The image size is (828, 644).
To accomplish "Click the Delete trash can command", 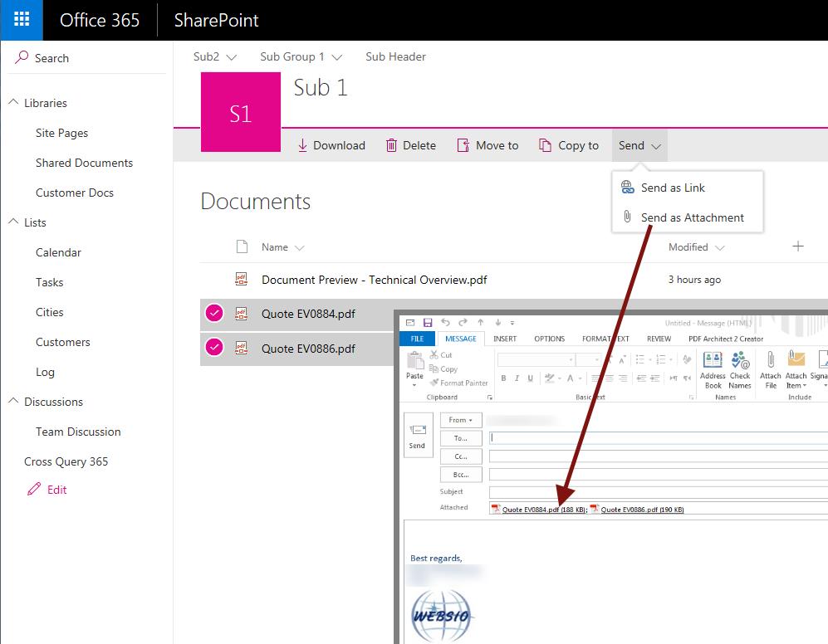I will [411, 145].
